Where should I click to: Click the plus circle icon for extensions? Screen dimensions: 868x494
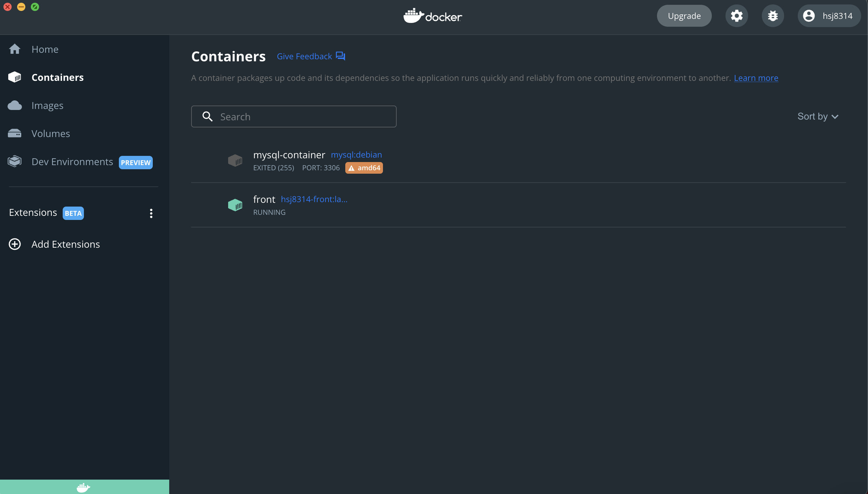coord(15,244)
